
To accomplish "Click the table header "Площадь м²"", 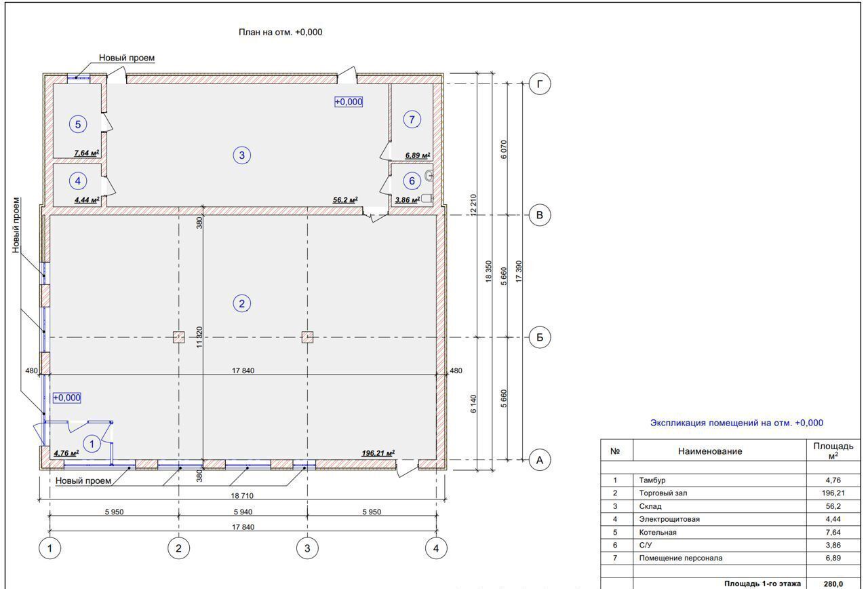I will pyautogui.click(x=833, y=451).
